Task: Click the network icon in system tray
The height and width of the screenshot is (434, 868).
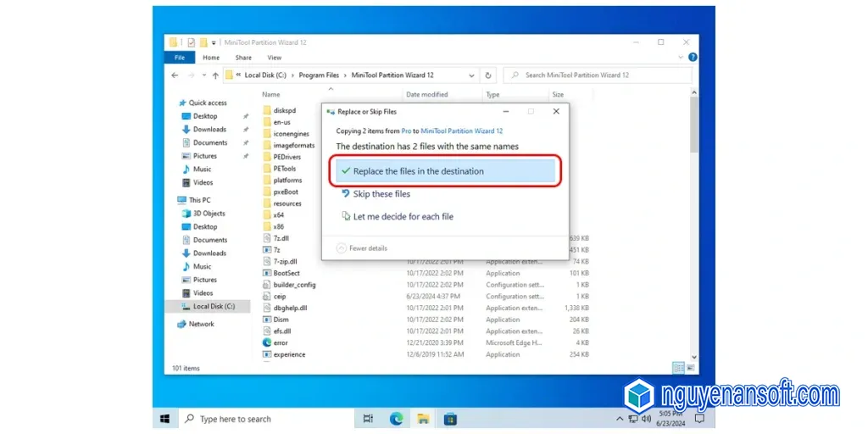Action: pos(632,419)
